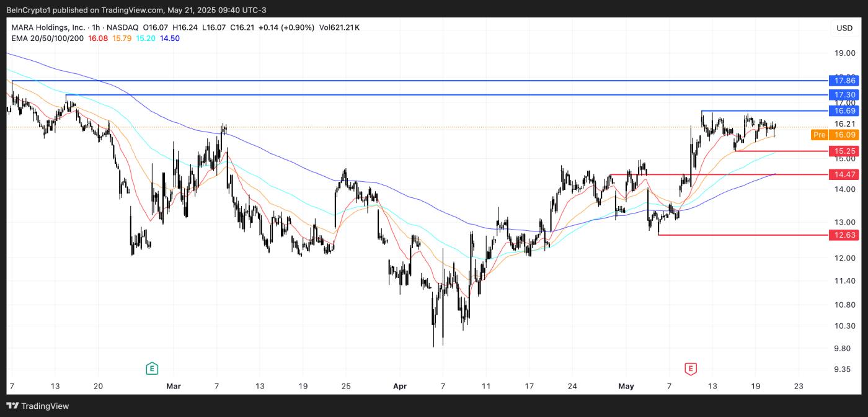The height and width of the screenshot is (417, 868).
Task: Click the blue 17.86 resistance price label
Action: tap(845, 81)
